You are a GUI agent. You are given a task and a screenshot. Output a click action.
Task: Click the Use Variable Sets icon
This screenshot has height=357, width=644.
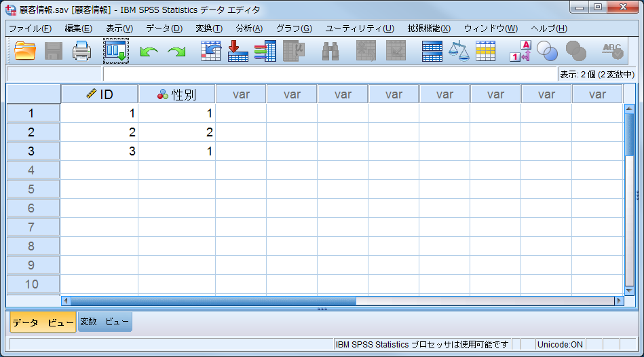click(x=547, y=52)
